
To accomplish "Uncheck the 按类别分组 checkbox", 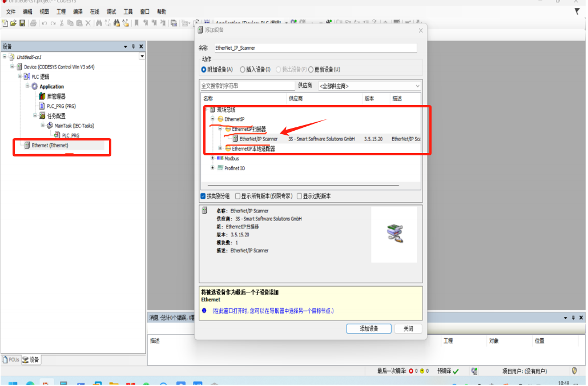I will pos(203,196).
